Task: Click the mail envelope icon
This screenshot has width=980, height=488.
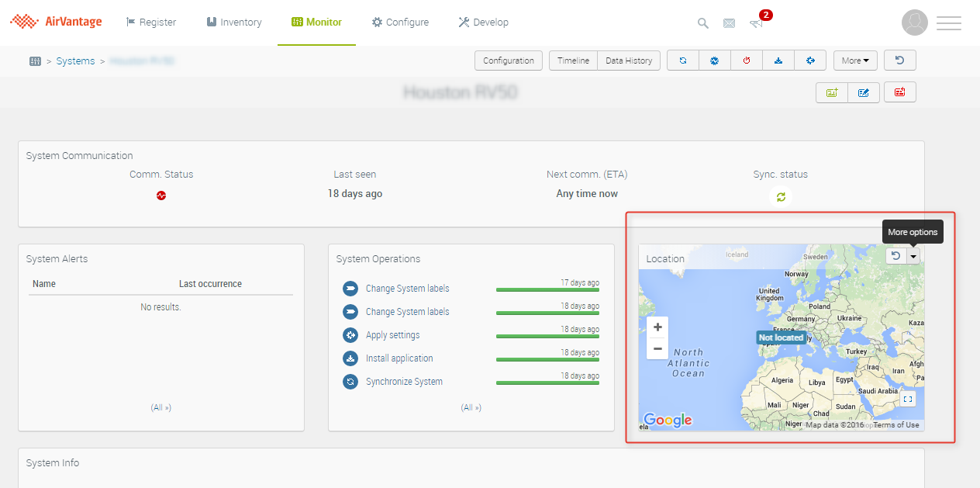Action: 729,23
